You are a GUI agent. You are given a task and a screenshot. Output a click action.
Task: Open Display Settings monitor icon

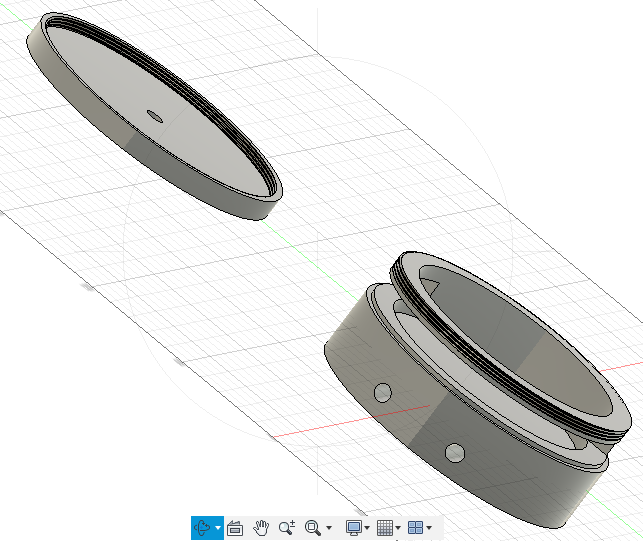354,527
